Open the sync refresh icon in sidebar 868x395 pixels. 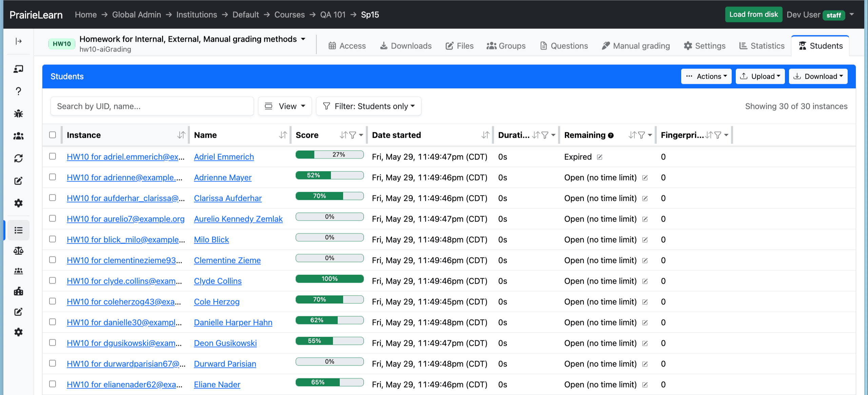click(19, 158)
